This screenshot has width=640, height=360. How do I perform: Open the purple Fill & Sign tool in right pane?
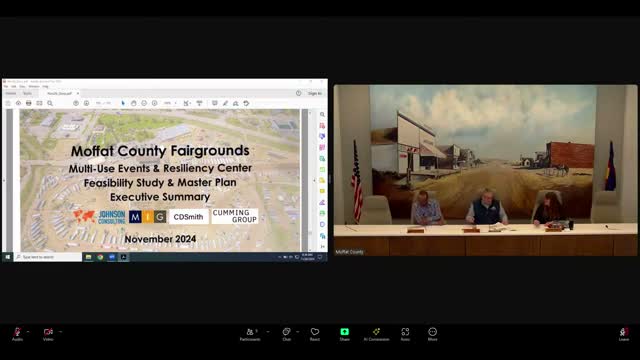[x=322, y=202]
